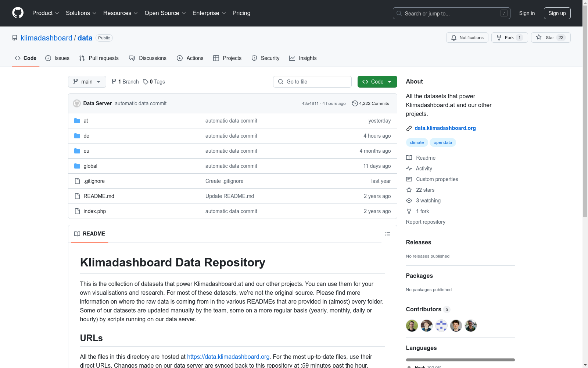Switch to the Issues tab
This screenshot has height=368, width=588.
(x=57, y=58)
